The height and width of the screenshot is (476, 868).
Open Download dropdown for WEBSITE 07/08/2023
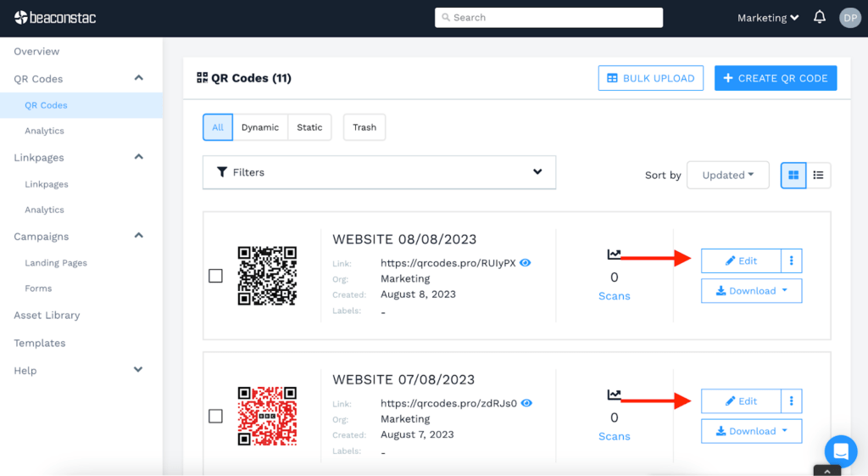point(751,430)
